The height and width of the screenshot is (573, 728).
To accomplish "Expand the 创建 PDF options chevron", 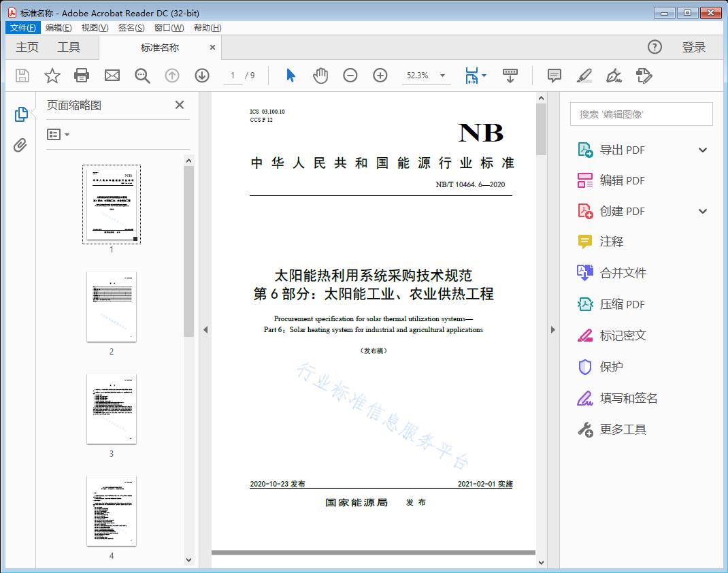I will 702,211.
